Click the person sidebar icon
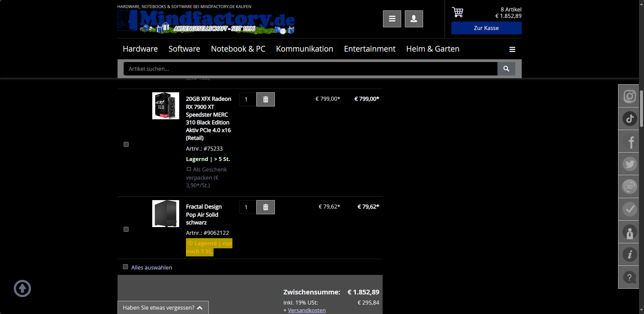 630,232
